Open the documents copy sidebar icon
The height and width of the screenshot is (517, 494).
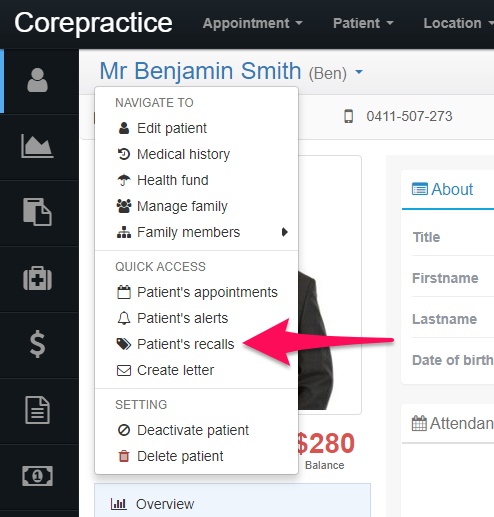click(x=37, y=212)
